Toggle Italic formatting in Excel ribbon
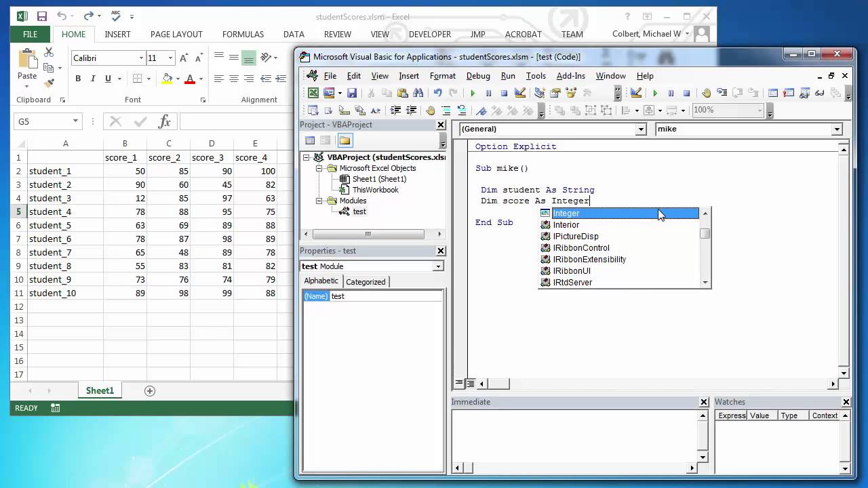 [x=93, y=79]
